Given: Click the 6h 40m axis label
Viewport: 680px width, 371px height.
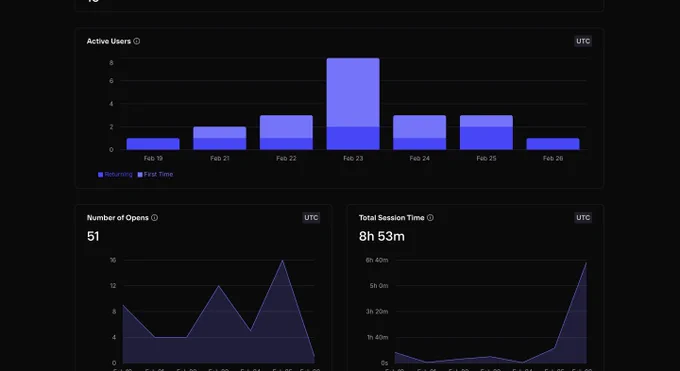Looking at the screenshot, I should pyautogui.click(x=377, y=260).
